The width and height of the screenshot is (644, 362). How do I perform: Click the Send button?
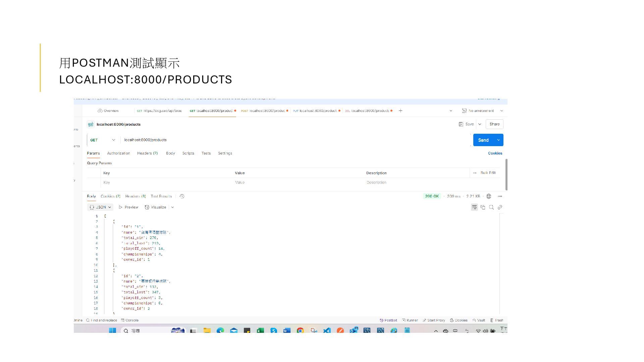[x=483, y=140]
